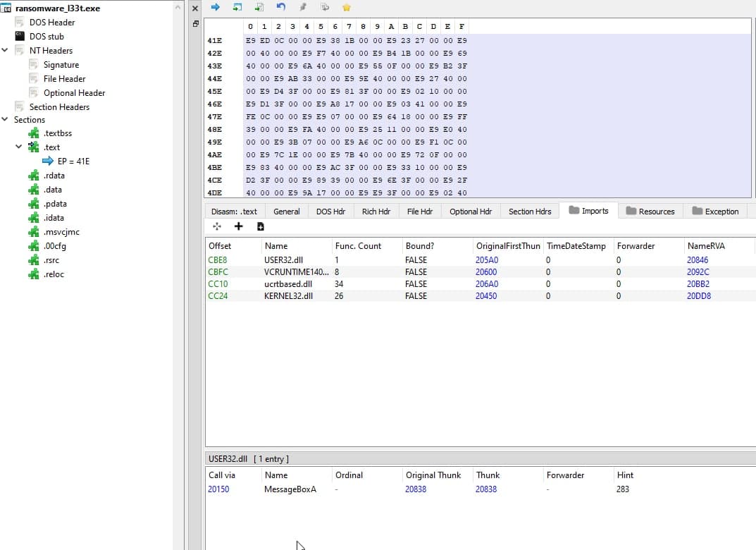Click the move-arrows icon above imports table
The height and width of the screenshot is (550, 756).
click(x=217, y=226)
